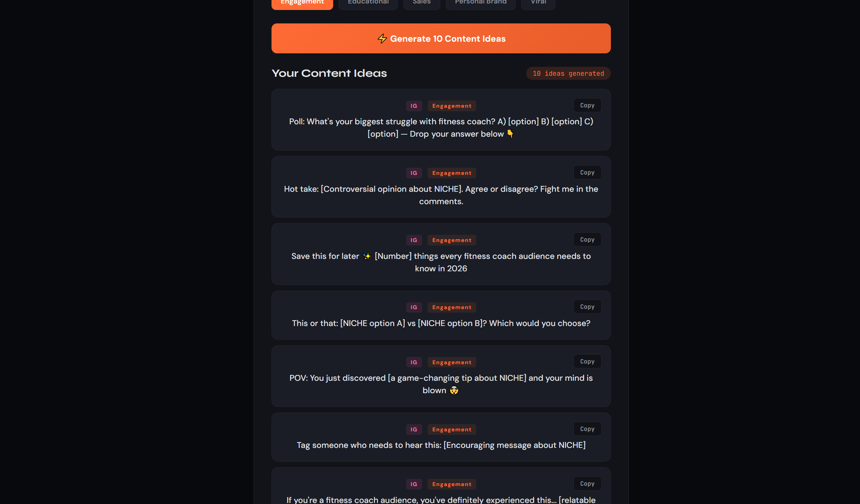Copy the Hot take content idea
Image resolution: width=860 pixels, height=504 pixels.
click(x=587, y=172)
